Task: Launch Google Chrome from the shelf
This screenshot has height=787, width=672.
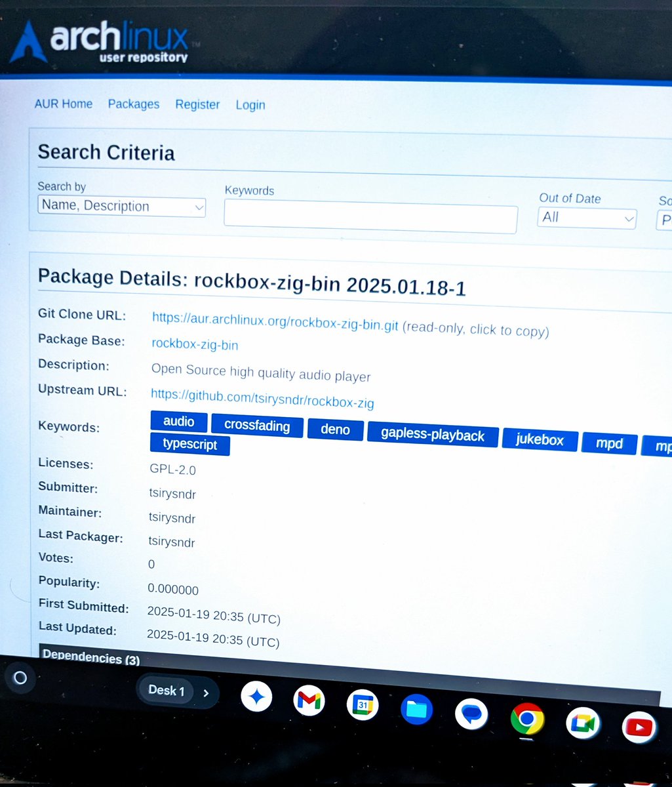Action: (526, 719)
